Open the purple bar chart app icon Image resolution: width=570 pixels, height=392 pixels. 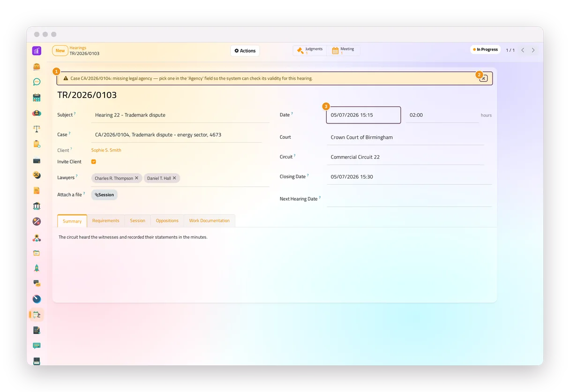point(37,51)
